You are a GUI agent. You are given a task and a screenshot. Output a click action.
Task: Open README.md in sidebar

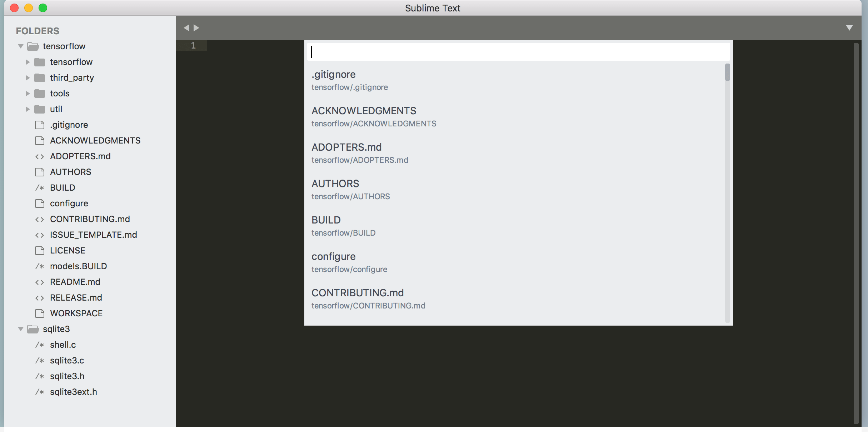75,282
